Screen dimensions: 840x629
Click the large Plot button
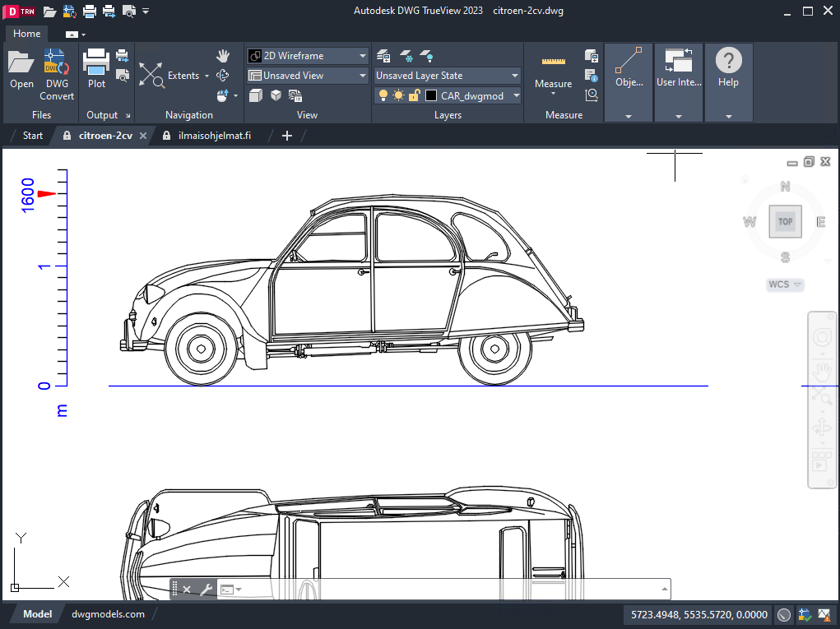coord(96,68)
